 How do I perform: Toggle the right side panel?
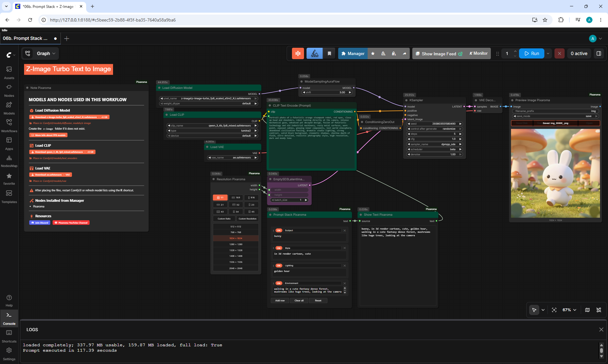click(598, 53)
